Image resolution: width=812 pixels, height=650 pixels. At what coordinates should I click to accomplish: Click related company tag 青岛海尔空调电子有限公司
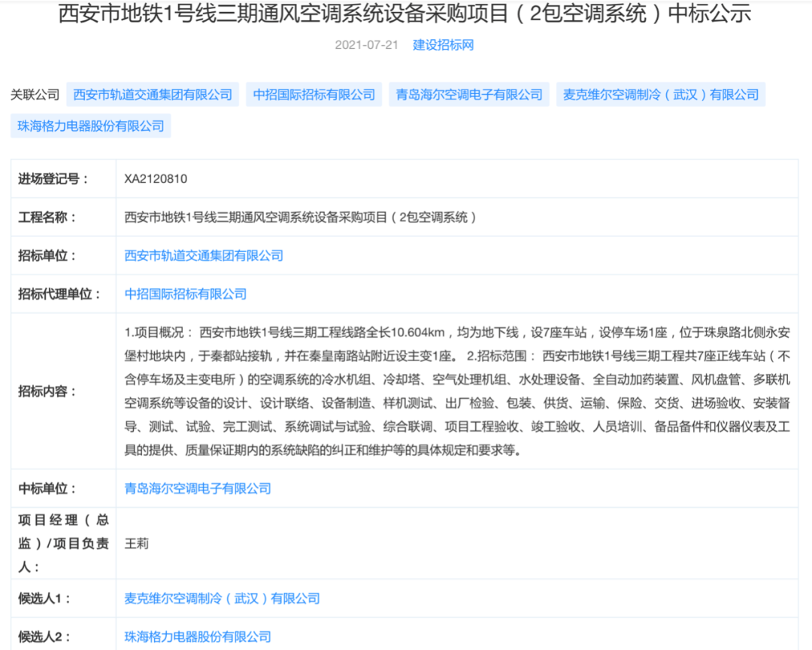pos(468,94)
